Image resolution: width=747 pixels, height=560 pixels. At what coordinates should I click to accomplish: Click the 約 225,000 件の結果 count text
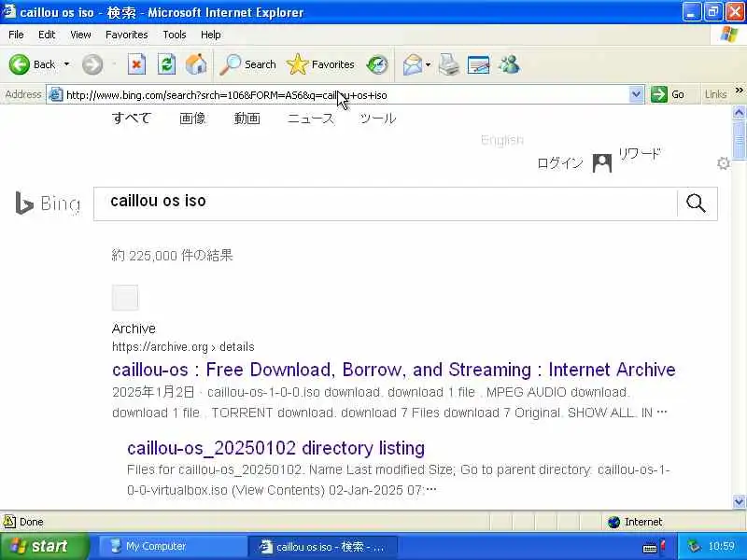coord(172,256)
